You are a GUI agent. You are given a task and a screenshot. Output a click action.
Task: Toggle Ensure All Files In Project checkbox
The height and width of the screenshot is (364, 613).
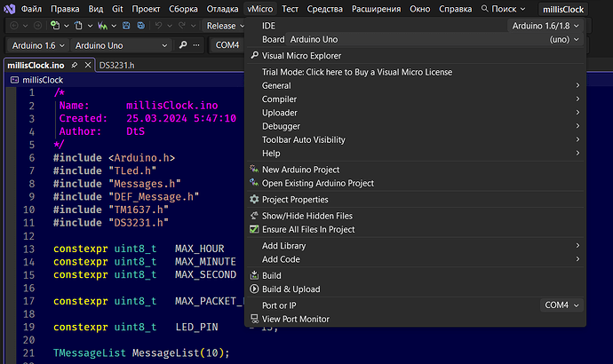point(255,229)
